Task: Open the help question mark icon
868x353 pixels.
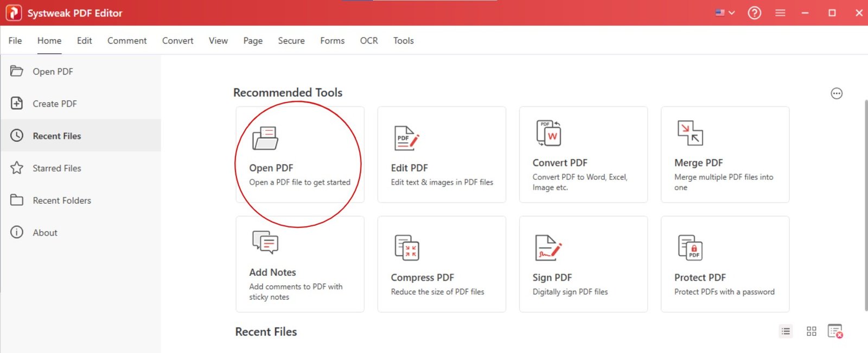Action: click(x=755, y=12)
